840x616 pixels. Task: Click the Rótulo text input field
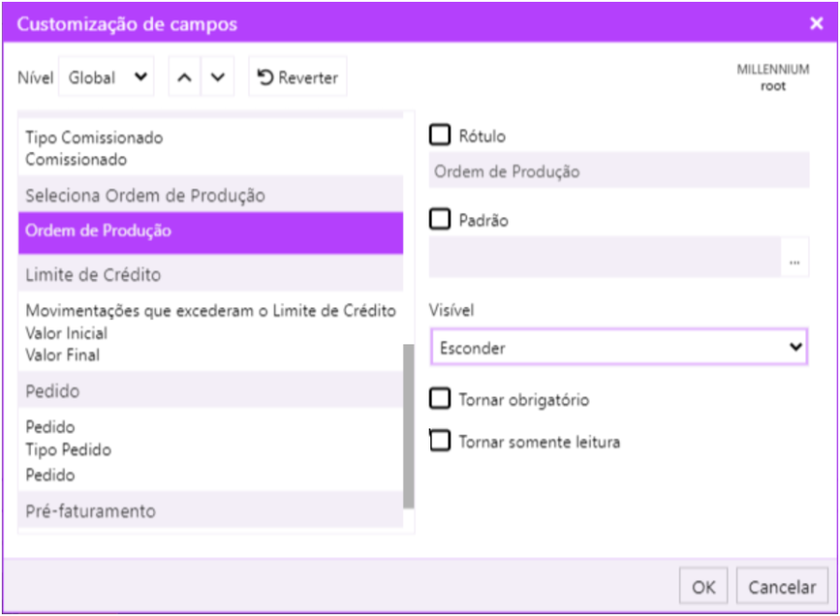[619, 173]
